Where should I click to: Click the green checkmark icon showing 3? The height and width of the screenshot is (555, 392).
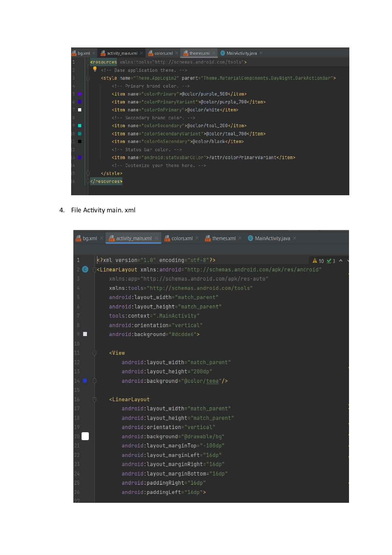click(x=329, y=261)
